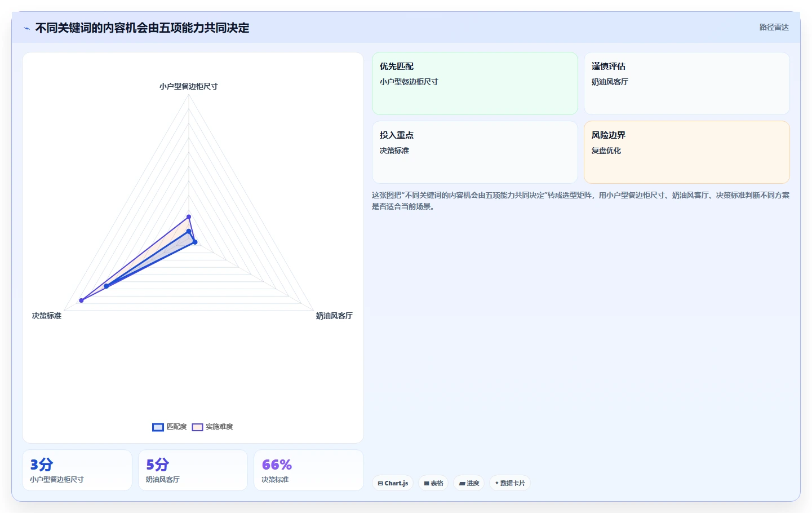Click the title icon beside the heading
Viewport: 812px width, 513px height.
[26, 28]
